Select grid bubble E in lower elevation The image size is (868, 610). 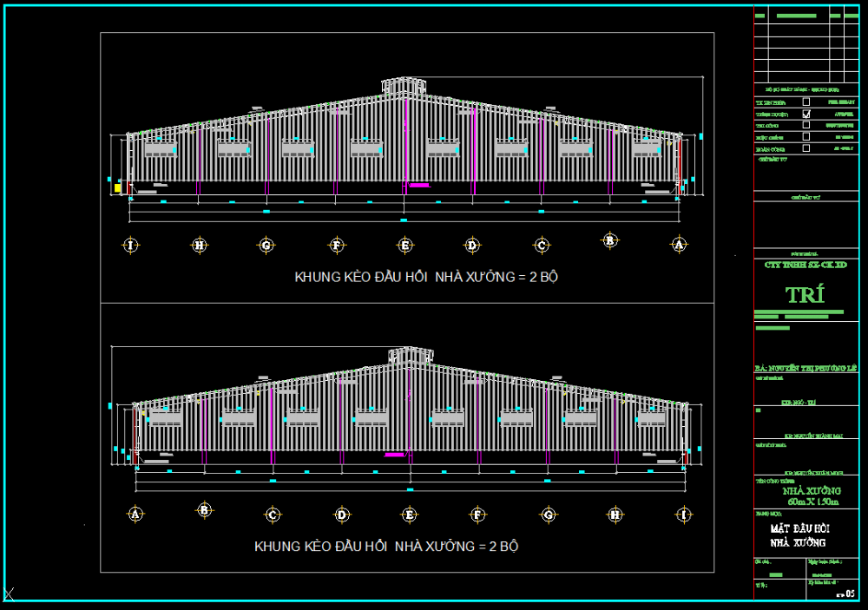tap(409, 515)
